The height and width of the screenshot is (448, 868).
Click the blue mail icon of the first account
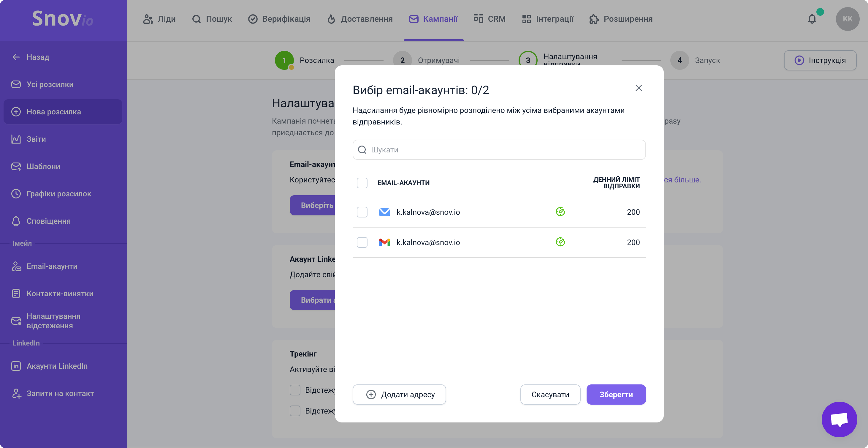coord(384,212)
